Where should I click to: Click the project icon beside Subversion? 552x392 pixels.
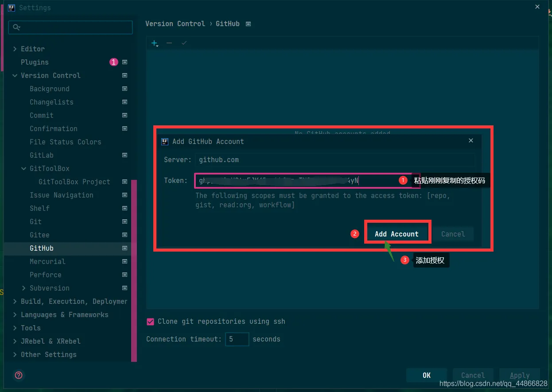click(124, 288)
